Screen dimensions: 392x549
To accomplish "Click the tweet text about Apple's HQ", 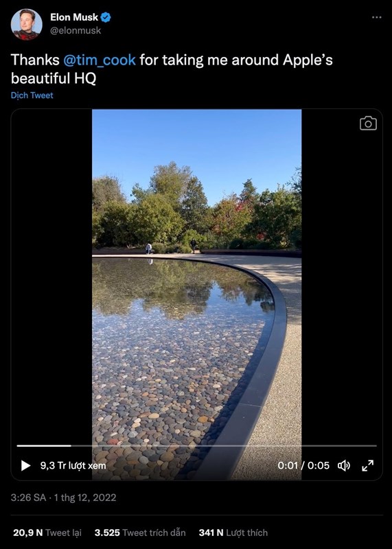I will coord(172,69).
